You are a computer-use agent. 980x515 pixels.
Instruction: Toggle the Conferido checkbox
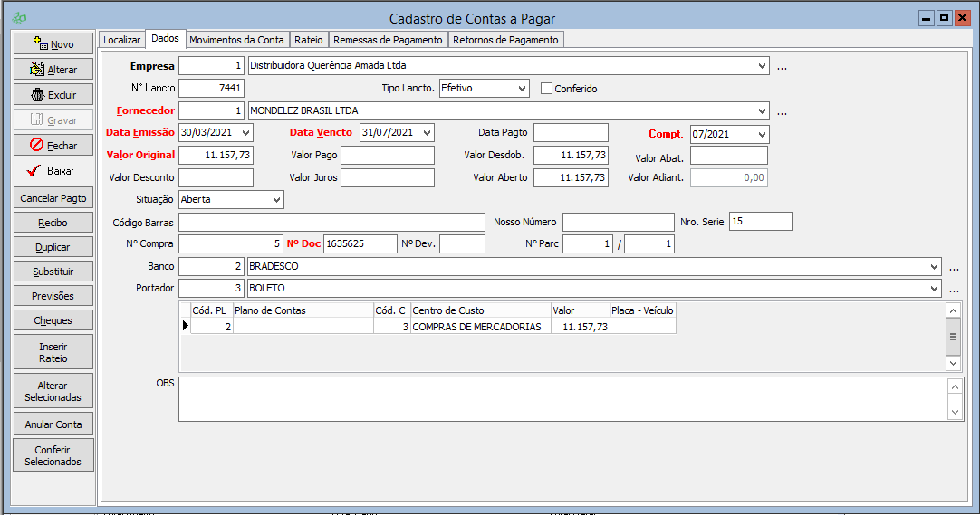(546, 89)
